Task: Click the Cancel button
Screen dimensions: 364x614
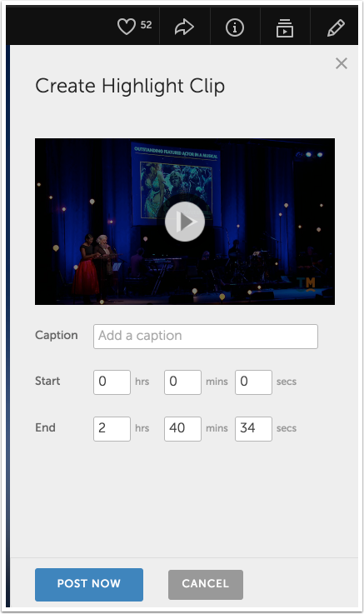Action: point(206,585)
